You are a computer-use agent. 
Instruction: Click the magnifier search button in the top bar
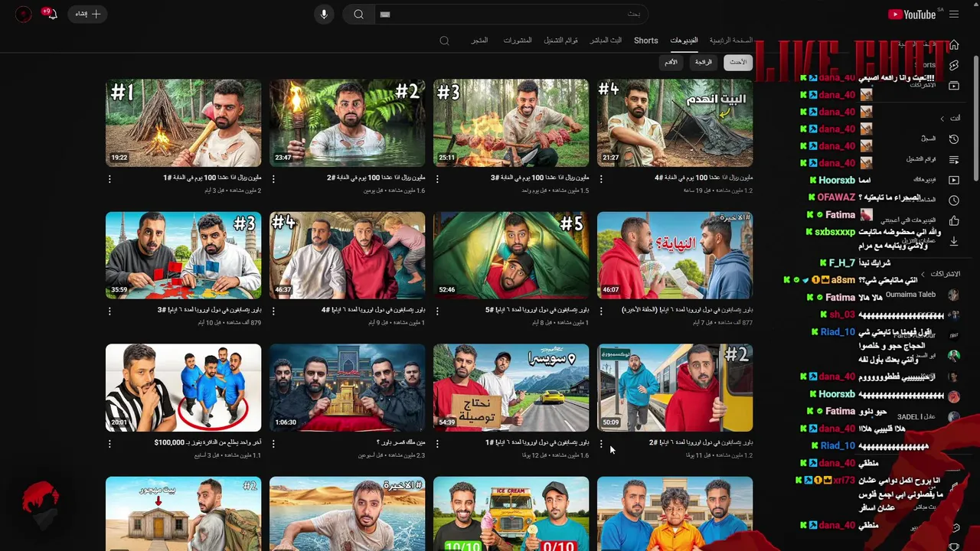click(x=358, y=15)
